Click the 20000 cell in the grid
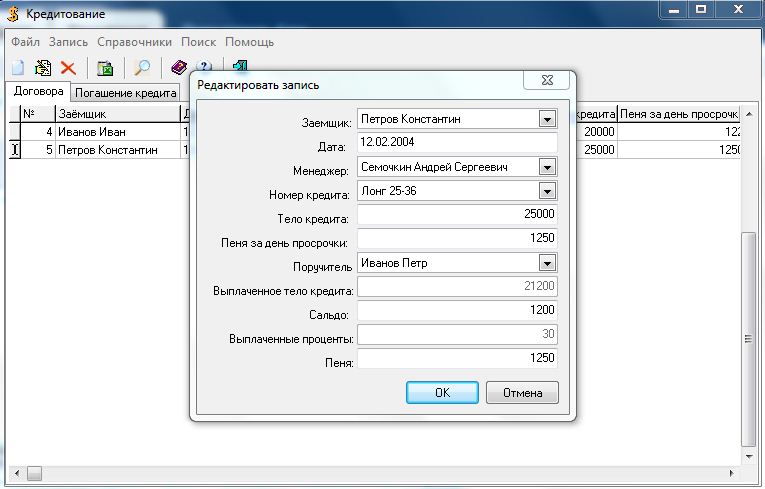 pos(597,132)
